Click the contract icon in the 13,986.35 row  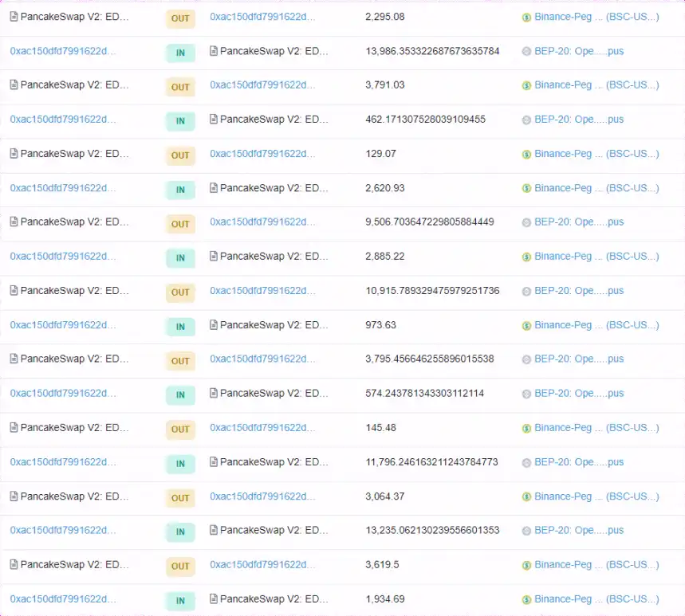coord(214,51)
